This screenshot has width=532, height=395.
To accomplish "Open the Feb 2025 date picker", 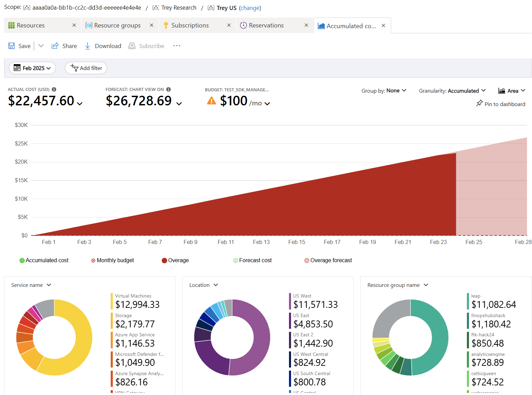I will (x=32, y=68).
